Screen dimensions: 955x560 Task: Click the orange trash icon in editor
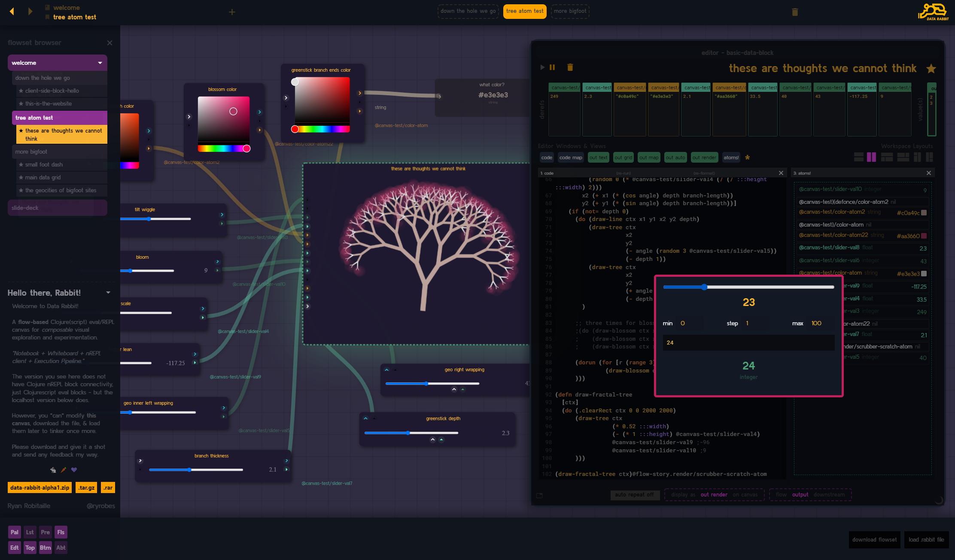(570, 67)
